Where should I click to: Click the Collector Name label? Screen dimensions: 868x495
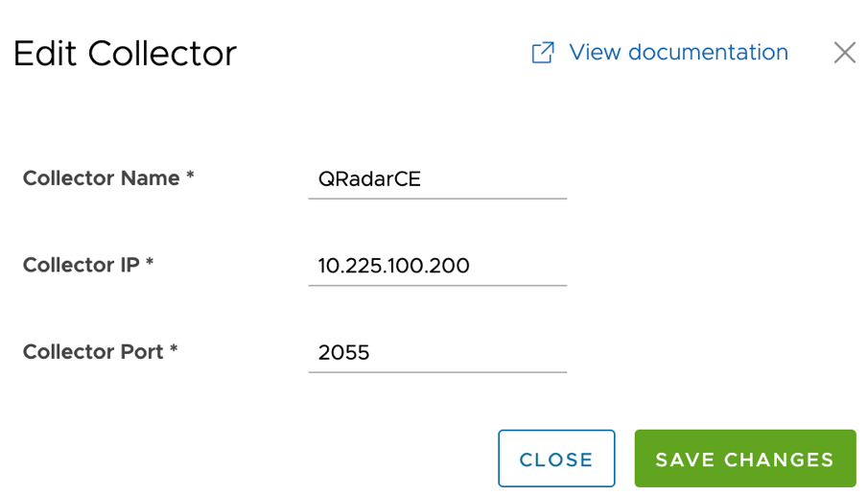click(x=102, y=178)
